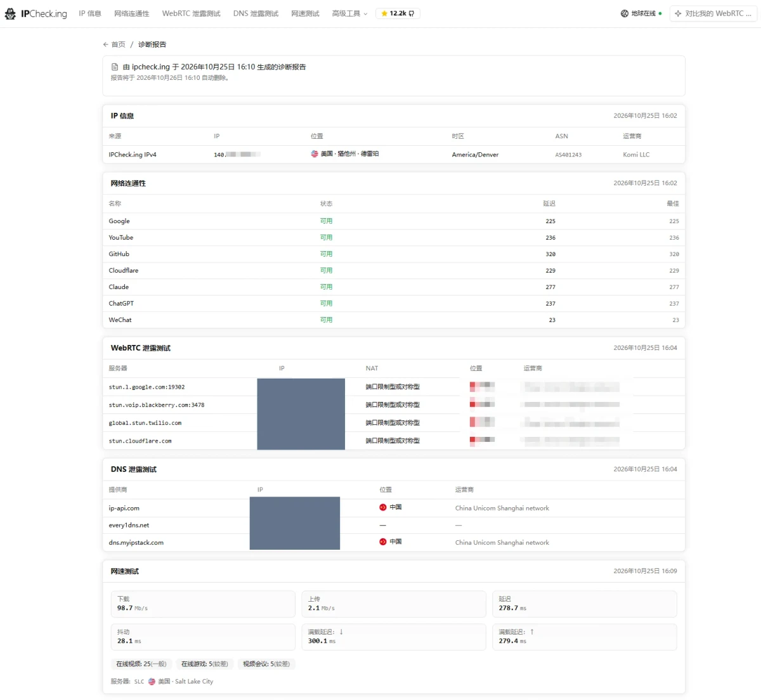
Task: Click the back arrow icon before 首页
Action: 106,44
